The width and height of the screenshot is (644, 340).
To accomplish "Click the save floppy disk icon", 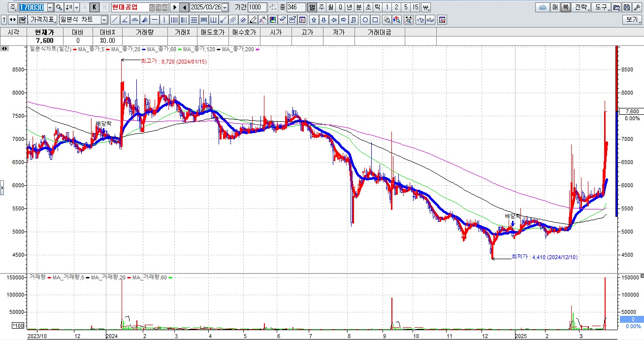I will coord(626,7).
